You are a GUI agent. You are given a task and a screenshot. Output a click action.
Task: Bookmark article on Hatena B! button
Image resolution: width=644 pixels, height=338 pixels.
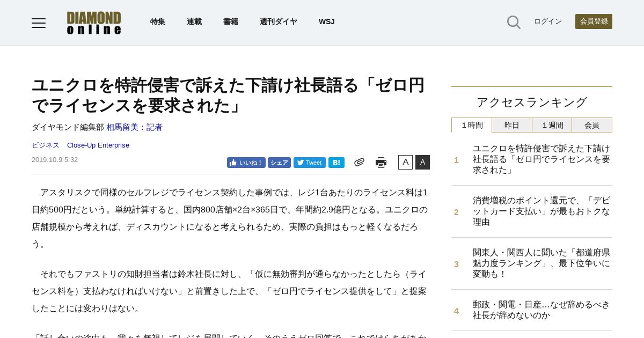coord(336,163)
